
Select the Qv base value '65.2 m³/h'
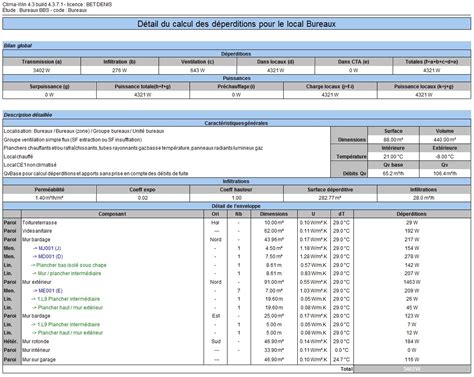point(393,173)
